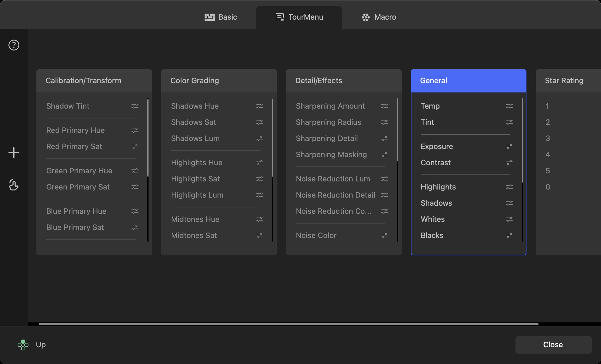The width and height of the screenshot is (601, 364).
Task: Select Star Rating value 0
Action: tap(547, 186)
